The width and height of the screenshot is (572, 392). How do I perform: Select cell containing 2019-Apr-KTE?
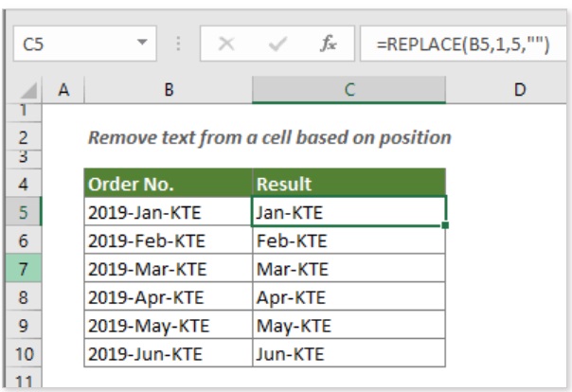(x=169, y=296)
